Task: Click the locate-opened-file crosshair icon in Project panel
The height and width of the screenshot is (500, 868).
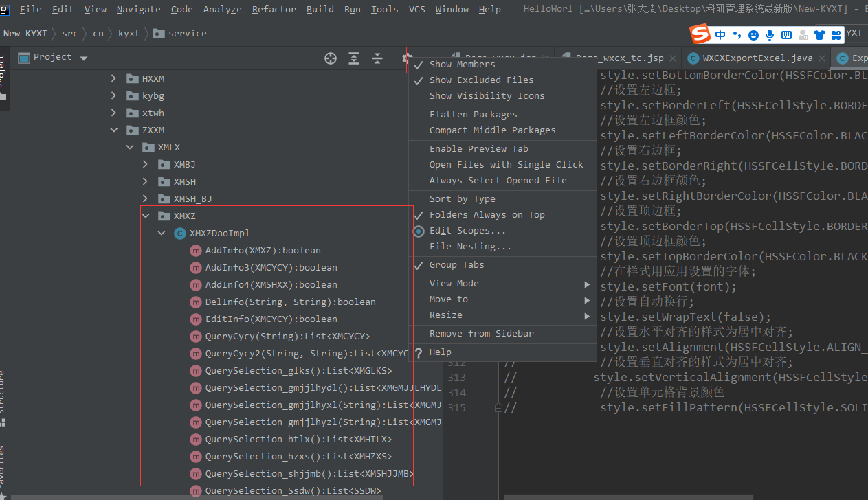Action: tap(331, 58)
